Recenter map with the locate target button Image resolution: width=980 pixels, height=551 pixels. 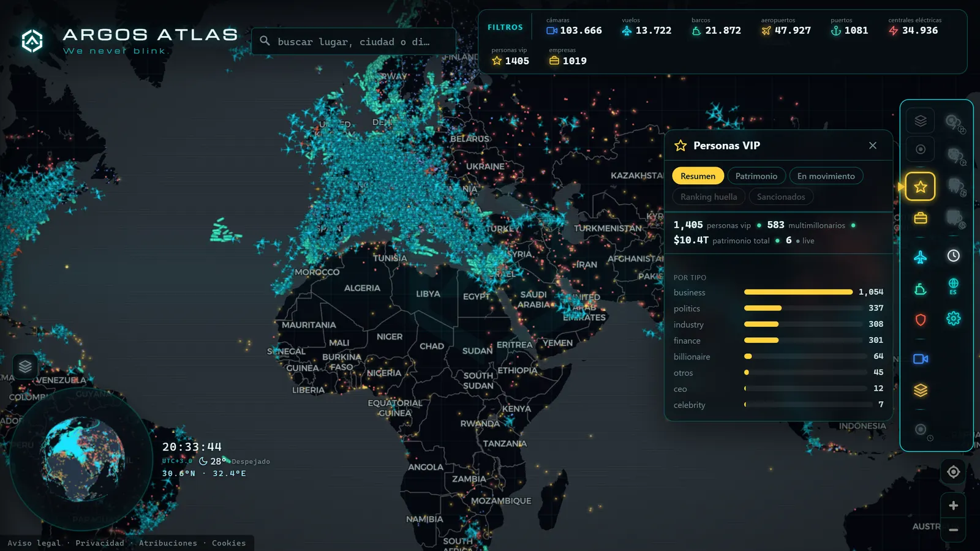953,472
